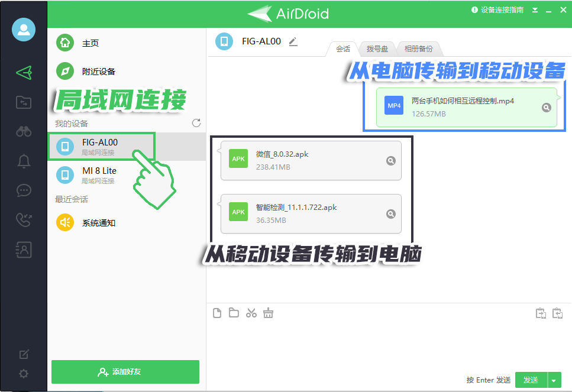Open the folder transfer icon in the left sidebar

(x=23, y=102)
